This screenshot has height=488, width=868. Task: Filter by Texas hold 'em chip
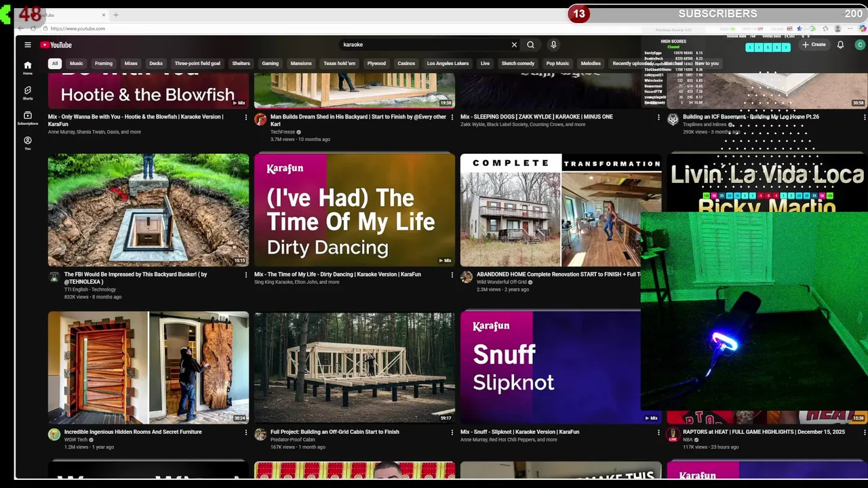pos(340,64)
